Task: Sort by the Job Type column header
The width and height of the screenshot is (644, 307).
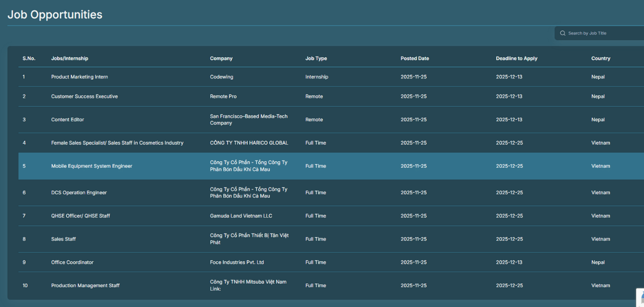Action: (x=316, y=58)
